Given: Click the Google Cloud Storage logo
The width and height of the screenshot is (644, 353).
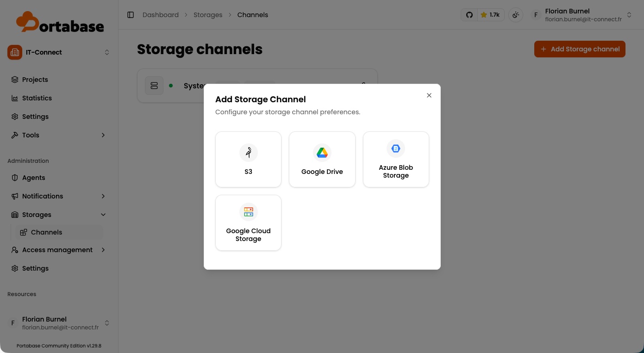Looking at the screenshot, I should (249, 212).
